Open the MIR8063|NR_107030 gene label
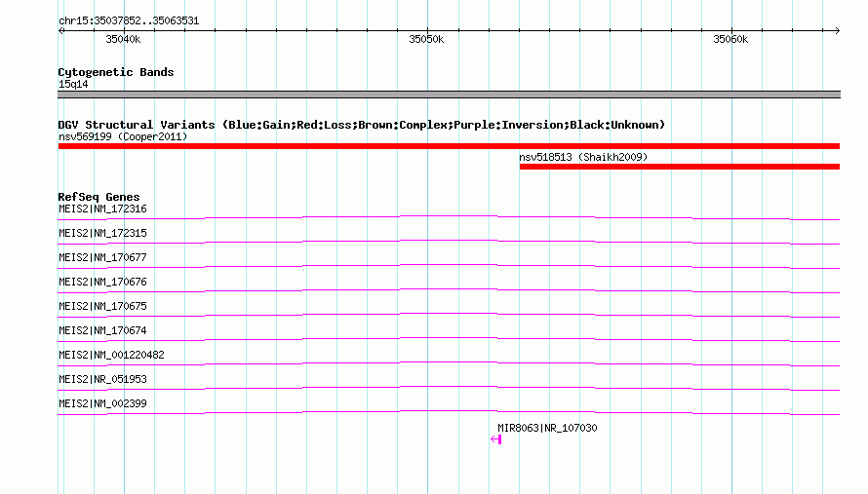Screen dimensions: 868x494 click(x=547, y=428)
